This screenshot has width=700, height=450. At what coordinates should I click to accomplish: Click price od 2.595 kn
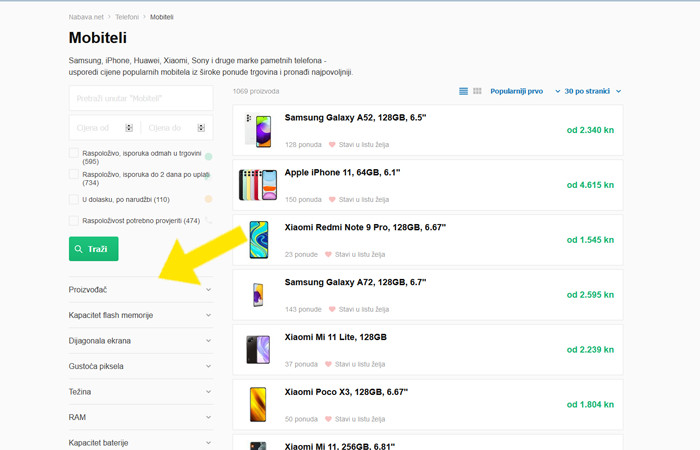590,295
